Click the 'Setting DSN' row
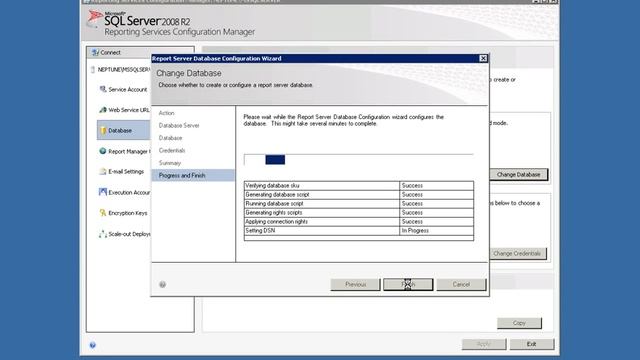 click(359, 231)
